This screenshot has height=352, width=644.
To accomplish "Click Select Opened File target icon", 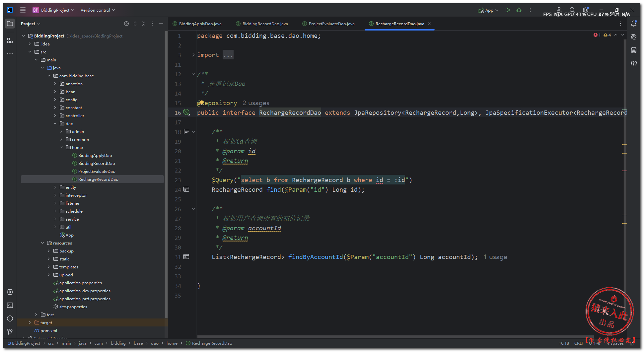I will click(x=126, y=24).
